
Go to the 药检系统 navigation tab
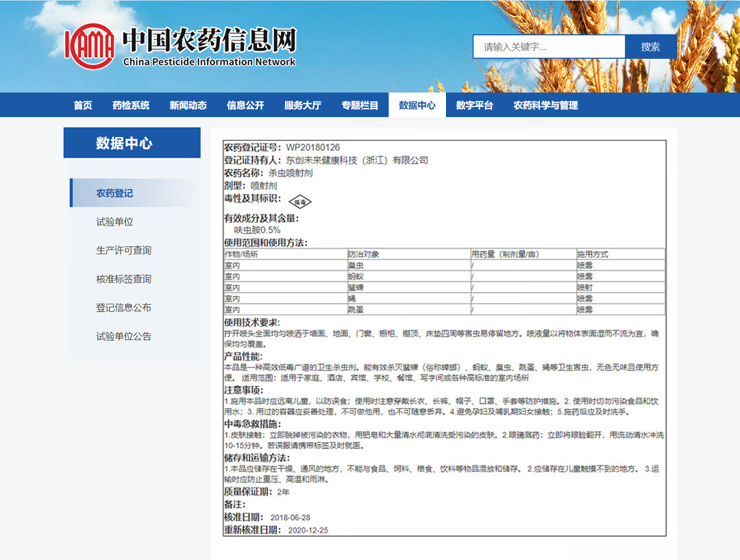tap(131, 106)
